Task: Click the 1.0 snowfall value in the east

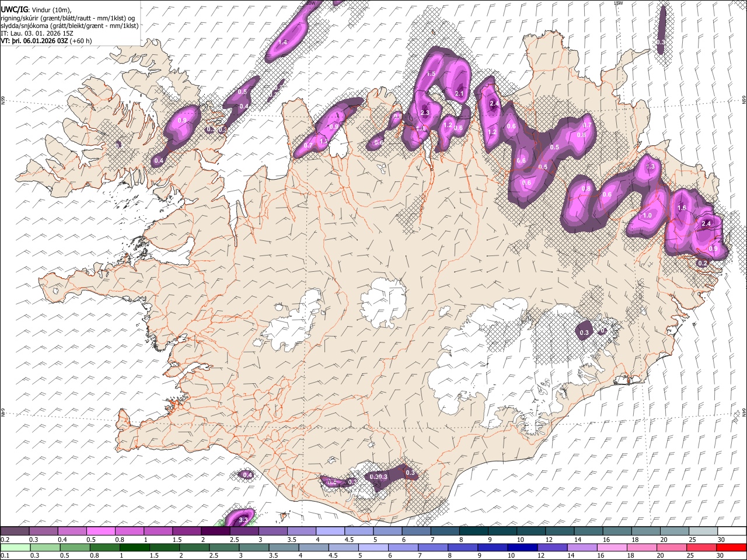Action: 647,215
